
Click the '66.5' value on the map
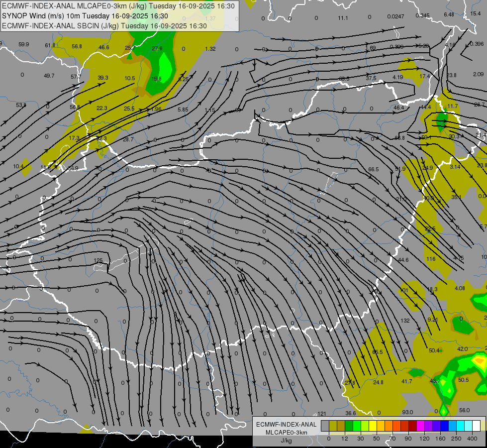point(373,169)
